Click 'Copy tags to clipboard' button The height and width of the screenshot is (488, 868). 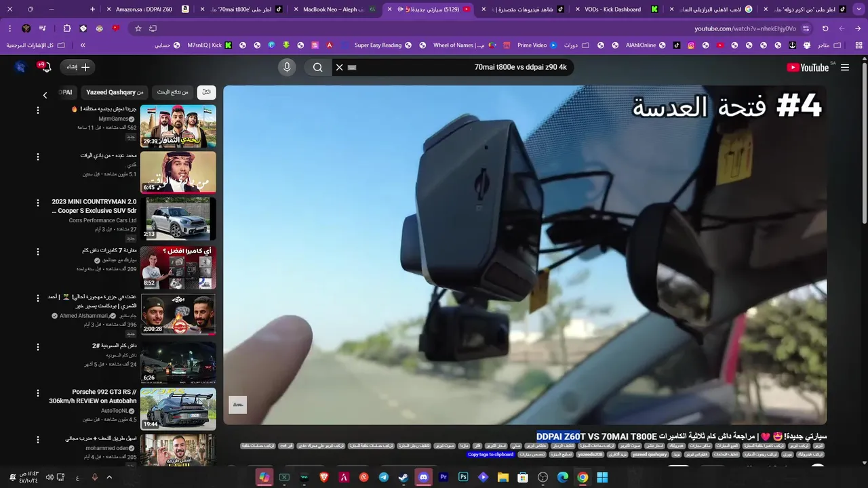pos(490,455)
